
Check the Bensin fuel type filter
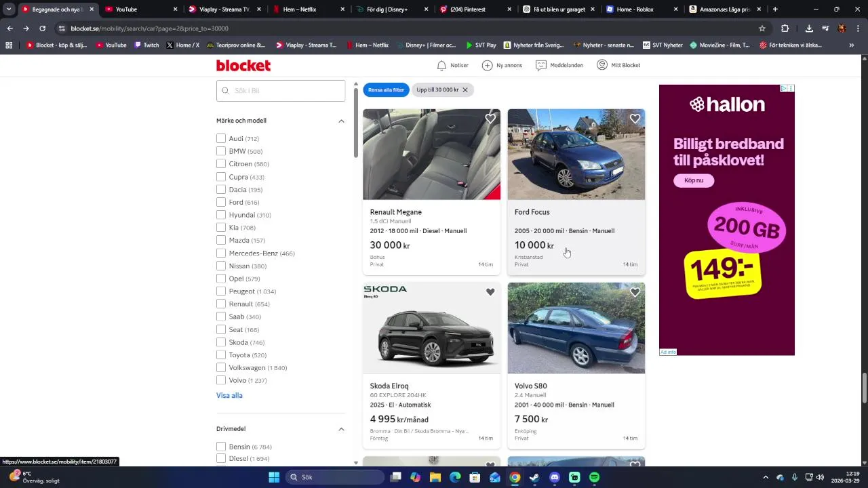(x=221, y=447)
